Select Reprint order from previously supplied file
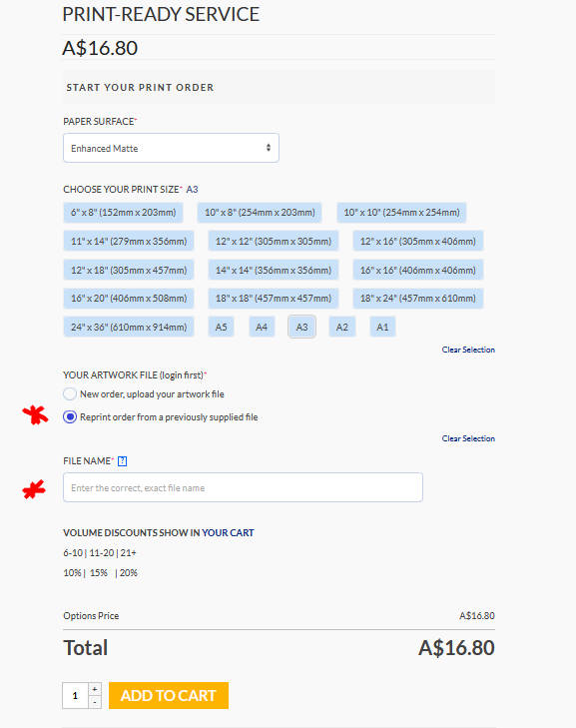The image size is (576, 728). (x=70, y=417)
